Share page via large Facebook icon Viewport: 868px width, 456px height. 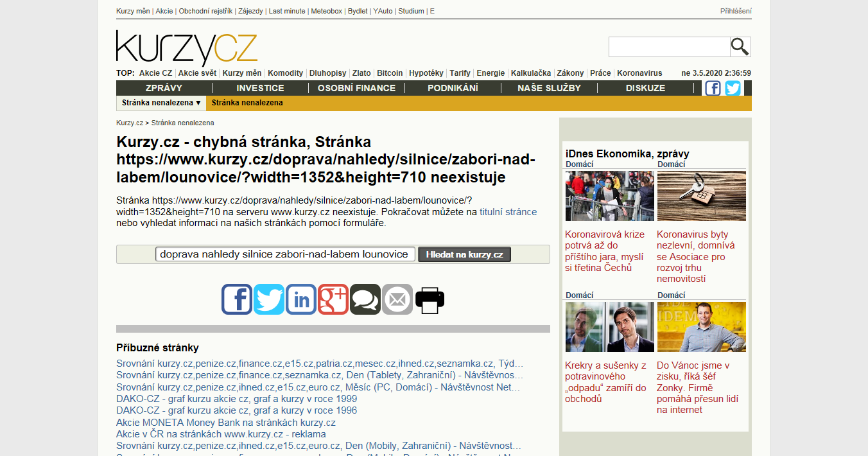(x=237, y=299)
